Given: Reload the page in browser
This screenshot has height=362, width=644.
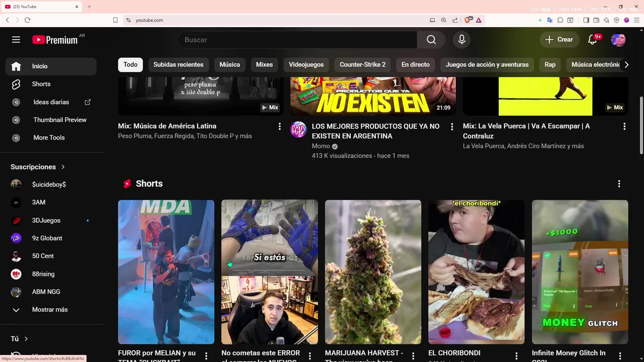Looking at the screenshot, I should 27,20.
